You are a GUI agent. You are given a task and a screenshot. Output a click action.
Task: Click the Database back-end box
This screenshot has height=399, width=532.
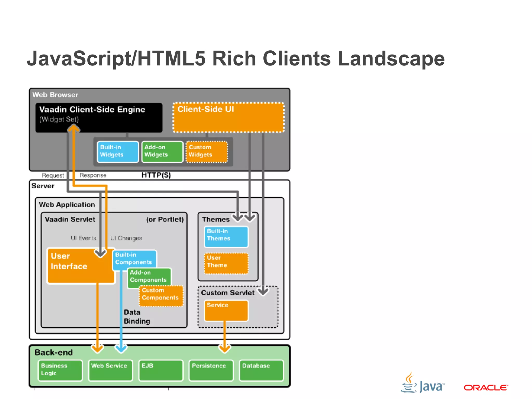point(261,370)
